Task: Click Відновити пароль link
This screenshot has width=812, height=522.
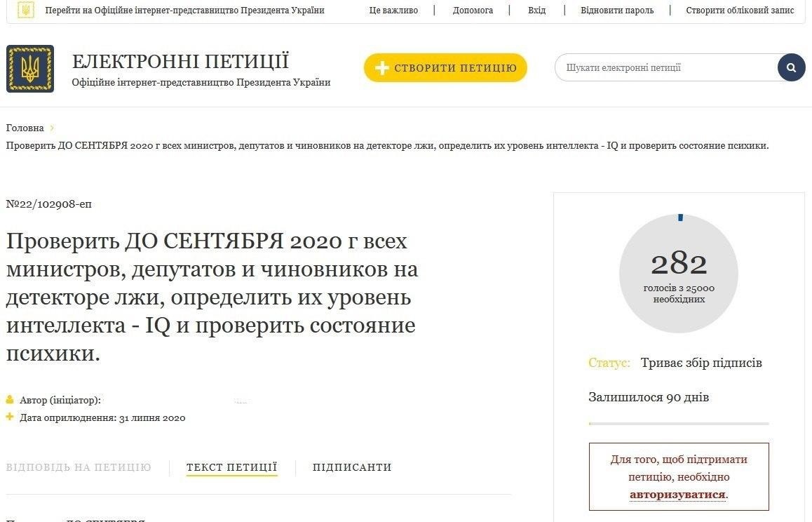Action: (x=617, y=11)
